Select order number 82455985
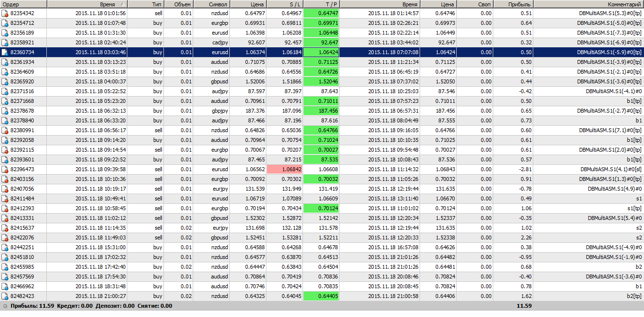 22,267
